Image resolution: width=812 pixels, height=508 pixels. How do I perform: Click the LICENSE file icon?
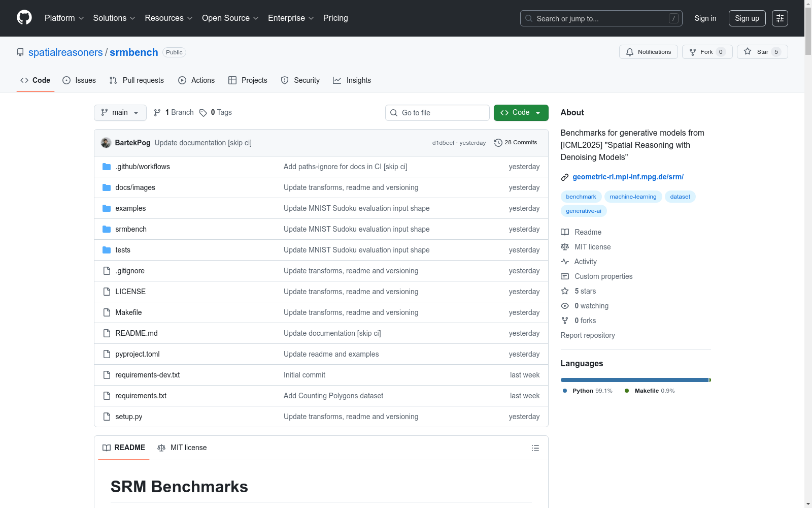tap(107, 292)
